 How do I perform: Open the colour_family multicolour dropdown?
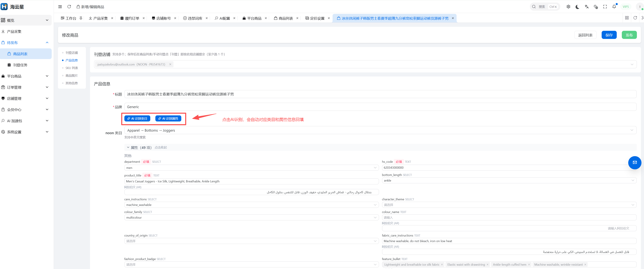click(251, 218)
